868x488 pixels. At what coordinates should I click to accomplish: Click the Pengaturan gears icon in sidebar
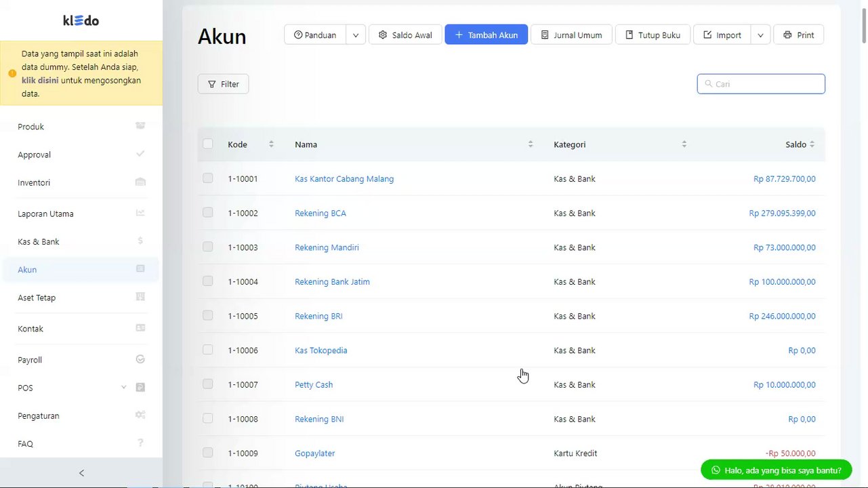click(x=140, y=415)
